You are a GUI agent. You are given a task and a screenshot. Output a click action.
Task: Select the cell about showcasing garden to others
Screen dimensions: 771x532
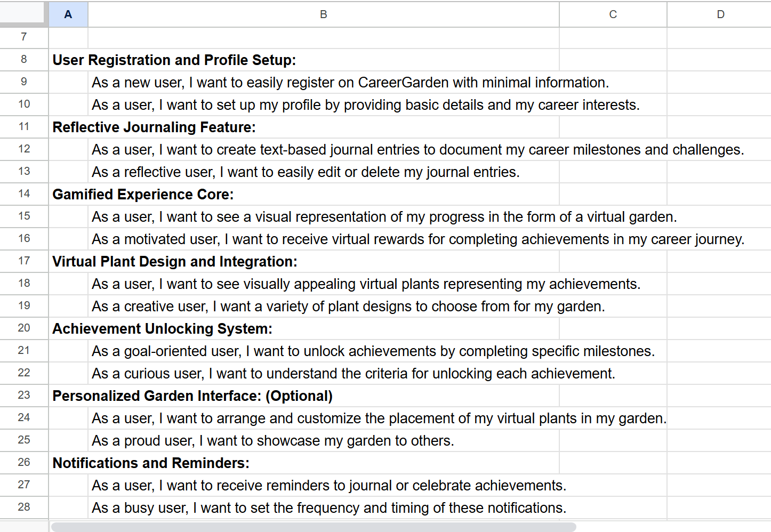(x=324, y=441)
